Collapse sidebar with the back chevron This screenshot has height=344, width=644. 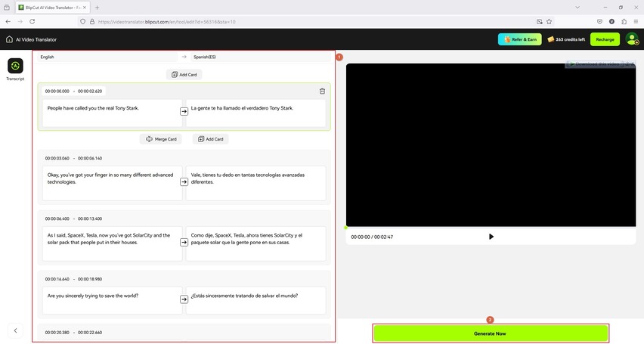pos(16,330)
